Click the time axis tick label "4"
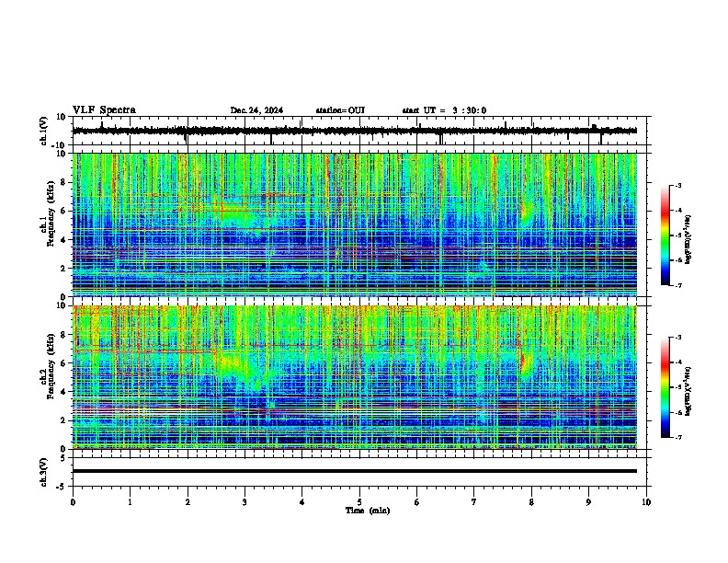The height and width of the screenshot is (563, 728). click(302, 502)
